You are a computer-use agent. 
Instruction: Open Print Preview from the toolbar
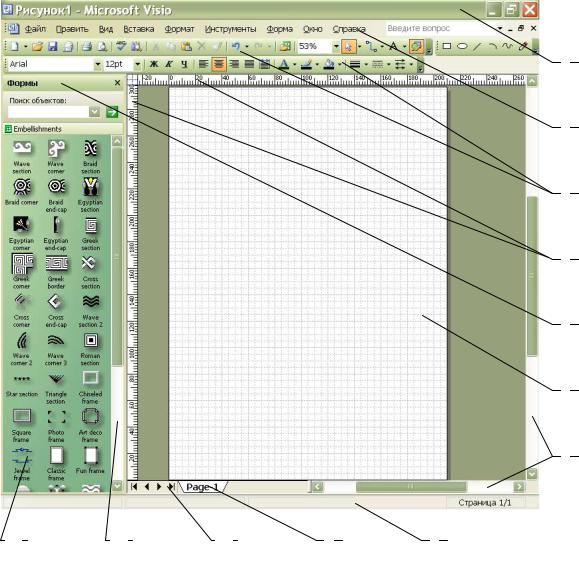[x=102, y=47]
